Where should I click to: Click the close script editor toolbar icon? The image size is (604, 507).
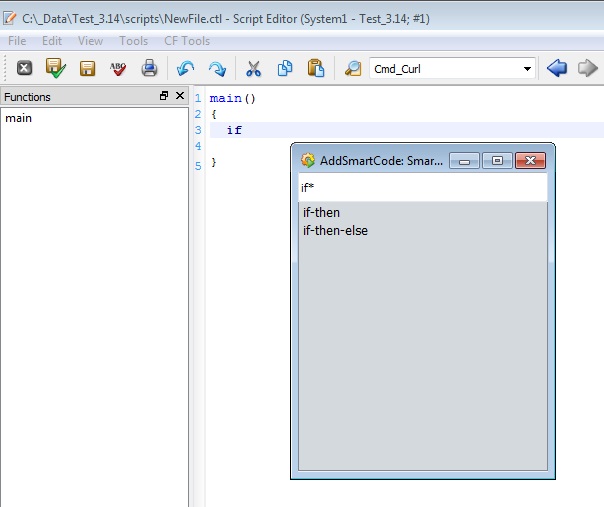pos(24,68)
